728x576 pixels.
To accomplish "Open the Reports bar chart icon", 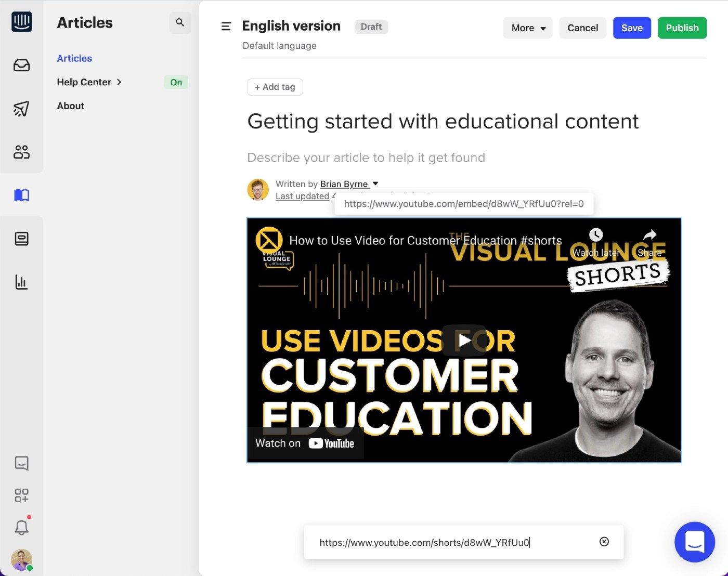I will tap(21, 282).
